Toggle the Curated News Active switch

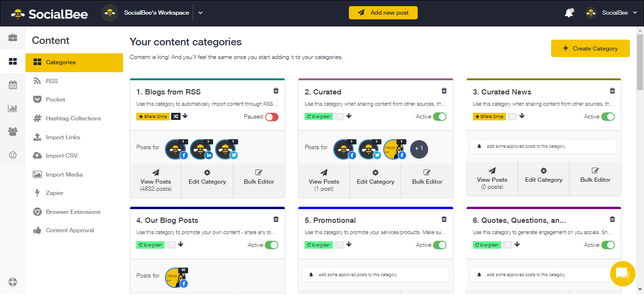click(608, 117)
